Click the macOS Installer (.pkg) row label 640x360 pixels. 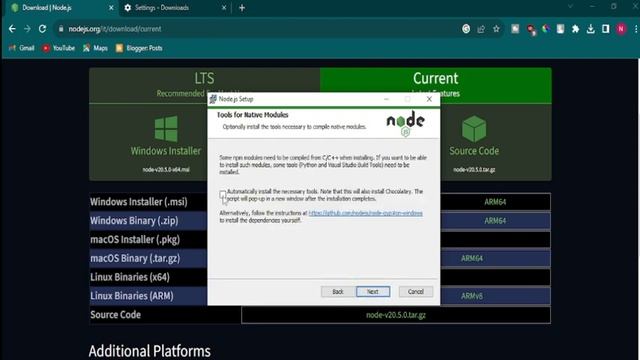[135, 240]
